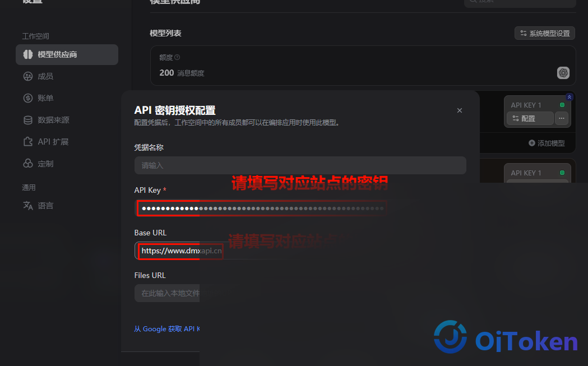Image resolution: width=588 pixels, height=366 pixels.
Task: Click the "200 消息额度" quota text
Action: click(x=182, y=73)
